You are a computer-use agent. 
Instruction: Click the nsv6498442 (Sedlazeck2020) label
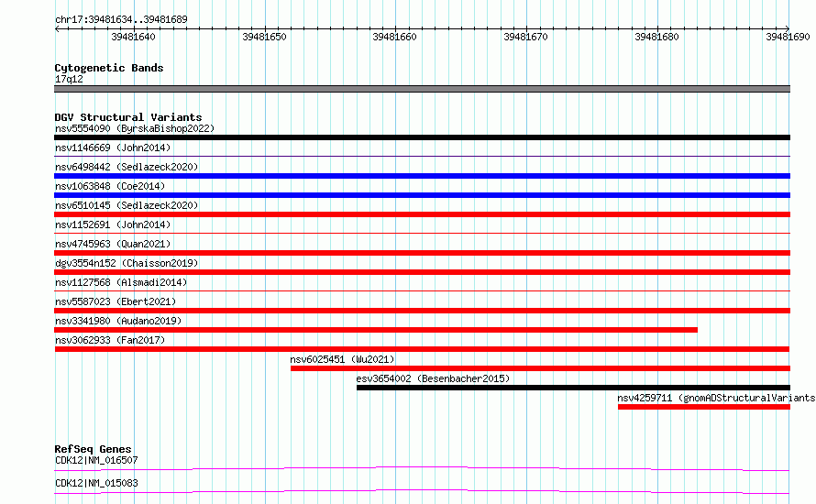127,167
